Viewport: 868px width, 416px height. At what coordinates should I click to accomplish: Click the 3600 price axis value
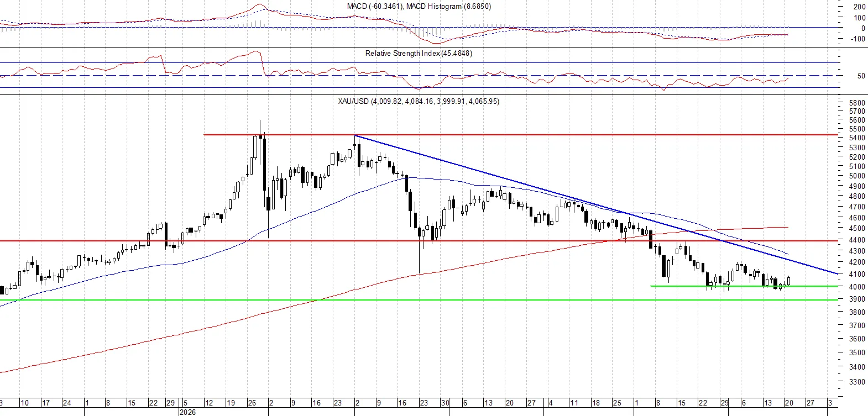click(x=857, y=339)
